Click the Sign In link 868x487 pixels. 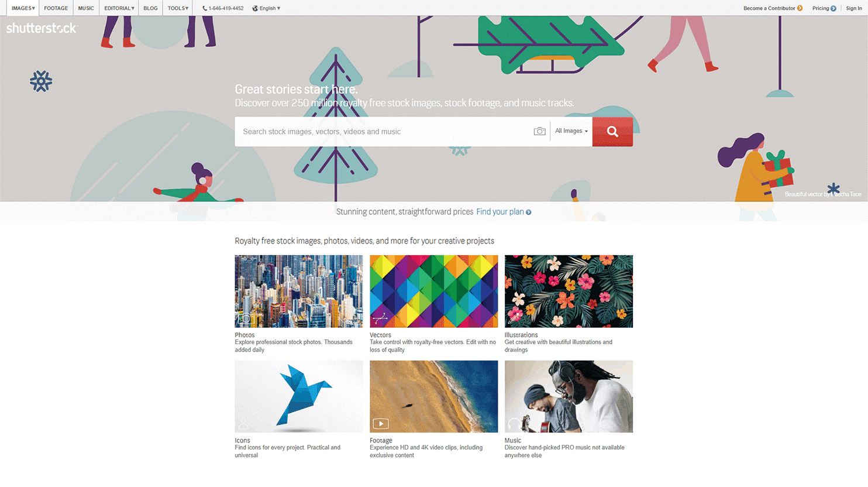(x=854, y=8)
